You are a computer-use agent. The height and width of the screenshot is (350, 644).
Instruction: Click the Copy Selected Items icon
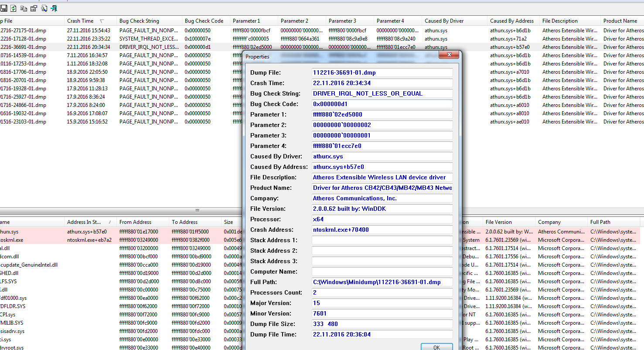click(x=24, y=8)
